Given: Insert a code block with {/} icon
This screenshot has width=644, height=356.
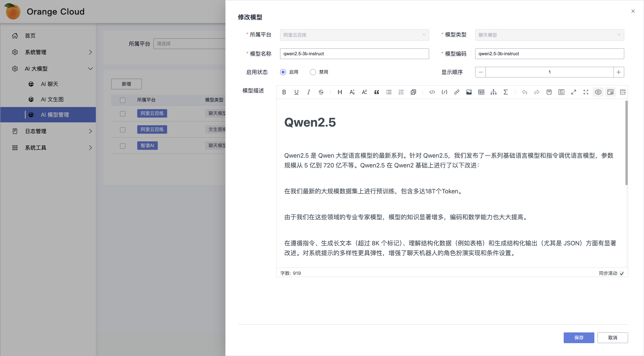Looking at the screenshot, I should pyautogui.click(x=444, y=92).
